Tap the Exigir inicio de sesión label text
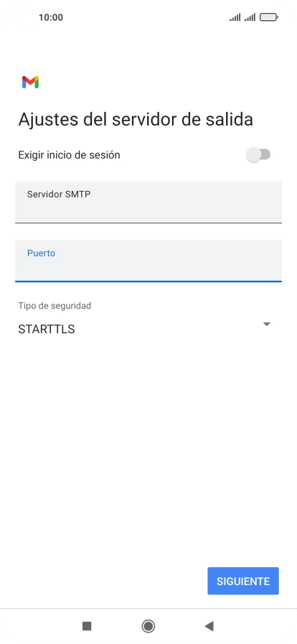The height and width of the screenshot is (644, 297). point(69,155)
